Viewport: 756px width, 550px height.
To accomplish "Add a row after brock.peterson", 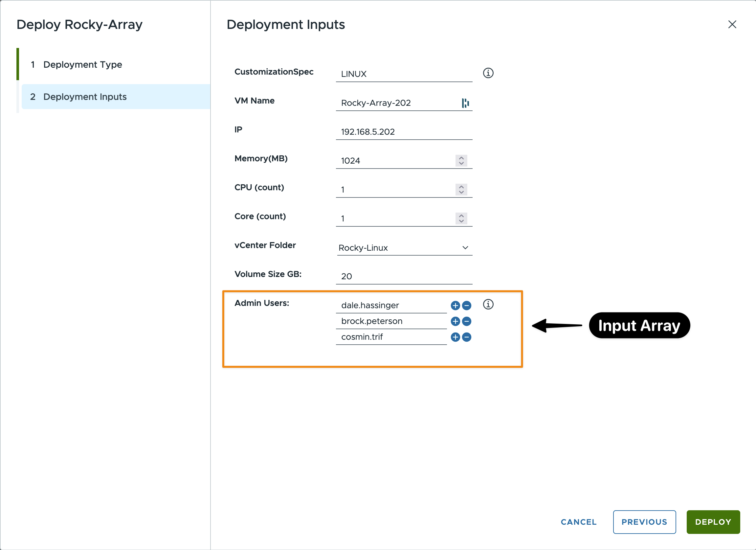I will pos(455,321).
